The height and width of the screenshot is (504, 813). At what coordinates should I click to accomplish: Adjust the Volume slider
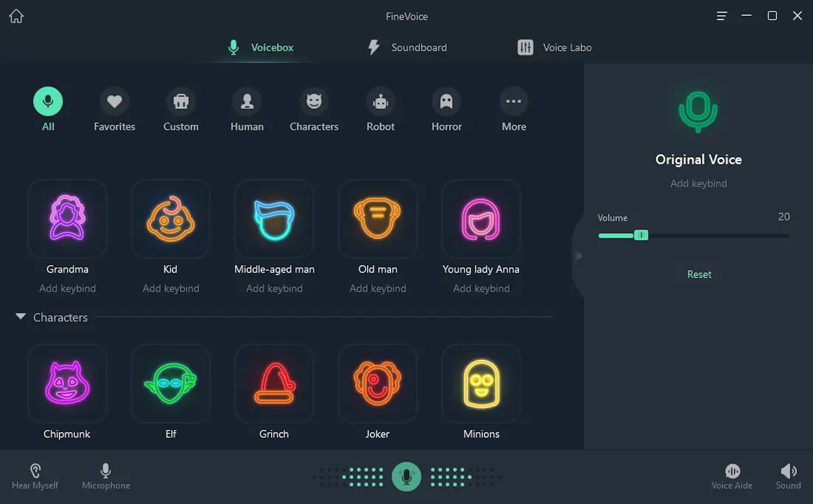(641, 235)
